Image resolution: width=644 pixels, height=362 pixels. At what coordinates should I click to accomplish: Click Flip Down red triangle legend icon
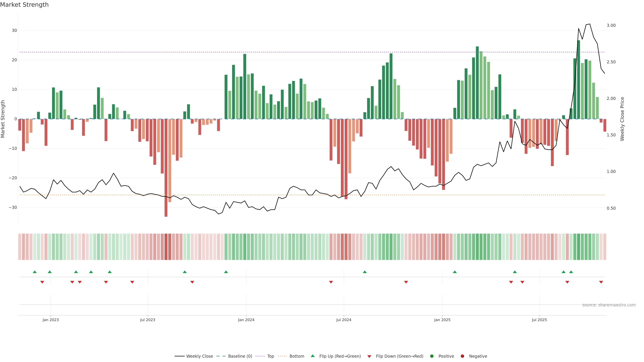(369, 356)
